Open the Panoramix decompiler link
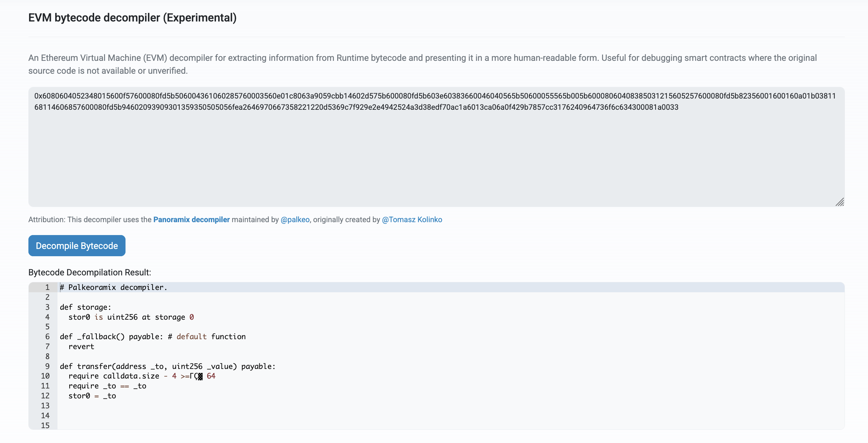Viewport: 868px width, 443px height. [x=191, y=220]
